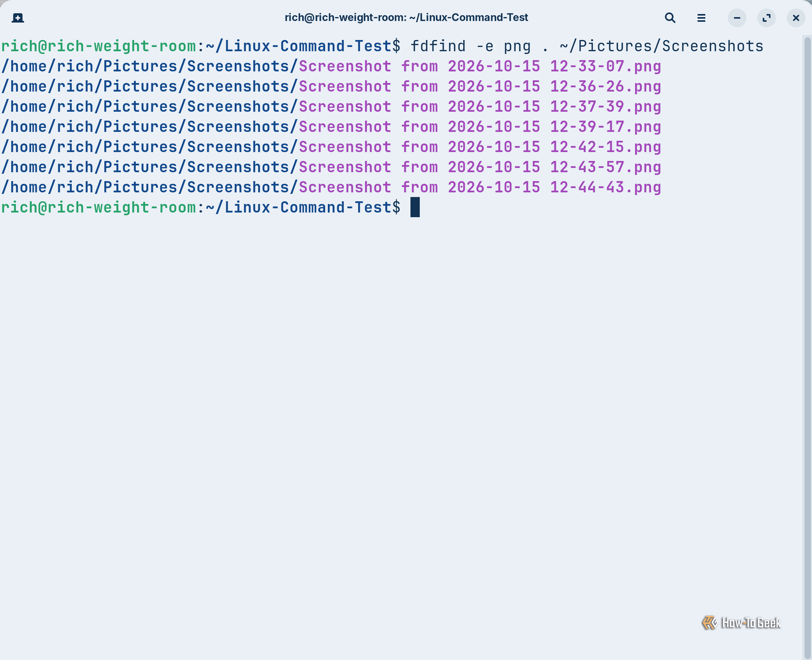Image resolution: width=812 pixels, height=660 pixels.
Task: Select the Screenshot 12-43-57.png output line
Action: pos(331,167)
